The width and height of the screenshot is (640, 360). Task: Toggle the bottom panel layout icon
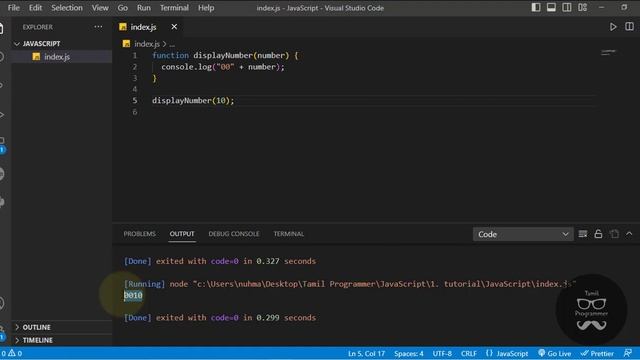(x=551, y=7)
